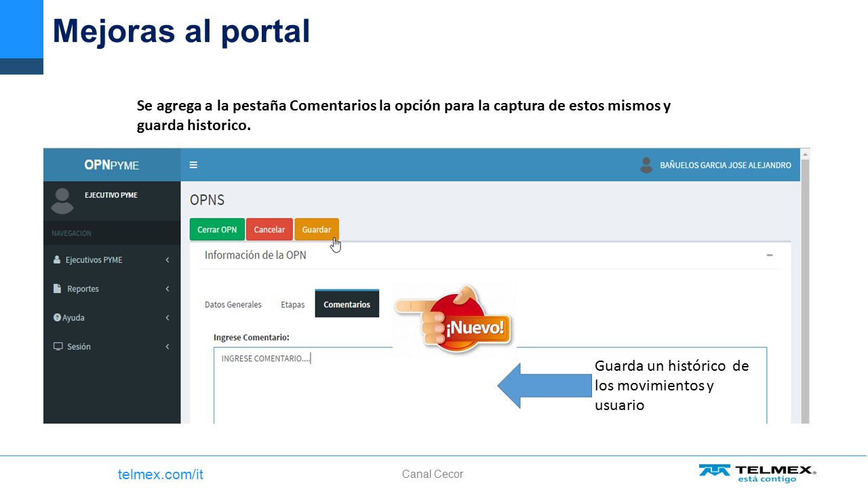Click the Mejoras al portal slide title

[x=181, y=31]
